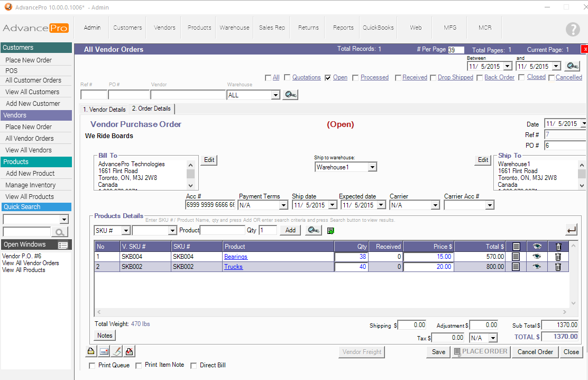The height and width of the screenshot is (380, 588).
Task: Enable the Print Queue checkbox
Action: [93, 366]
